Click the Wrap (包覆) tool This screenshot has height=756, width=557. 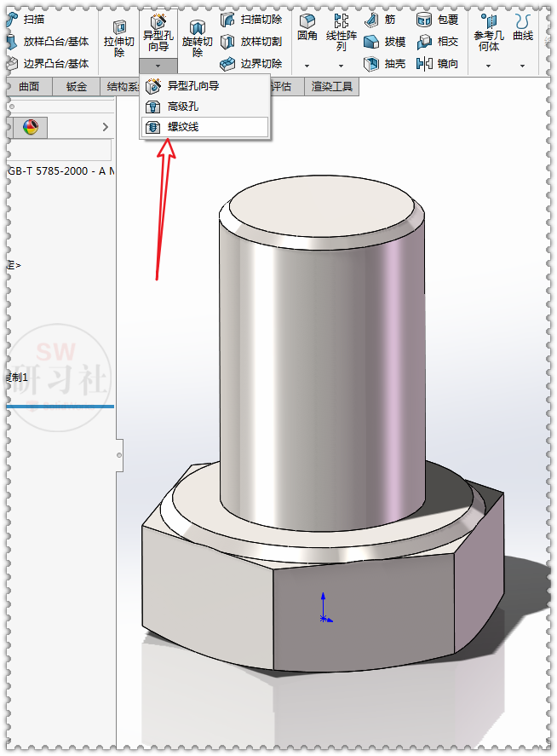point(437,20)
